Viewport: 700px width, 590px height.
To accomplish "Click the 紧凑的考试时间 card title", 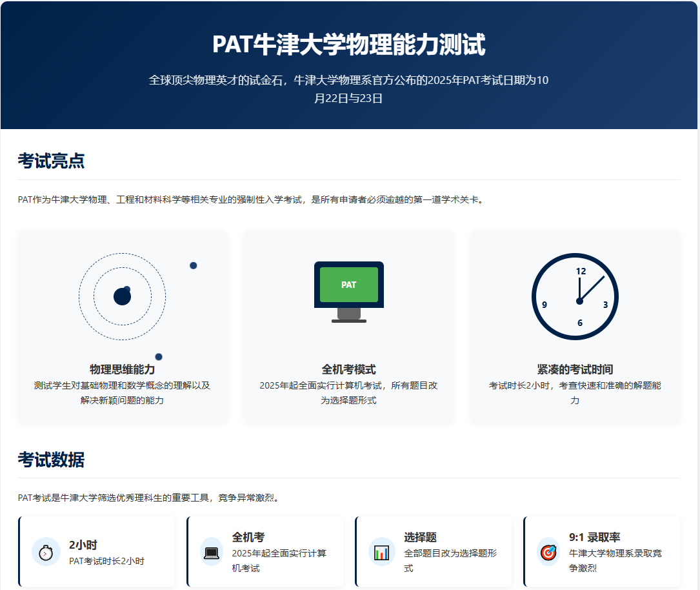I will [x=575, y=369].
